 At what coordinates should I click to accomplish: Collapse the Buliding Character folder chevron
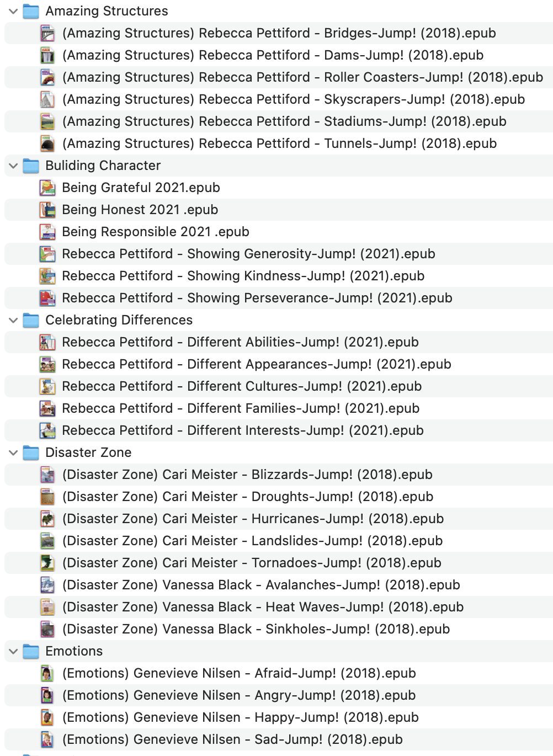click(x=13, y=166)
